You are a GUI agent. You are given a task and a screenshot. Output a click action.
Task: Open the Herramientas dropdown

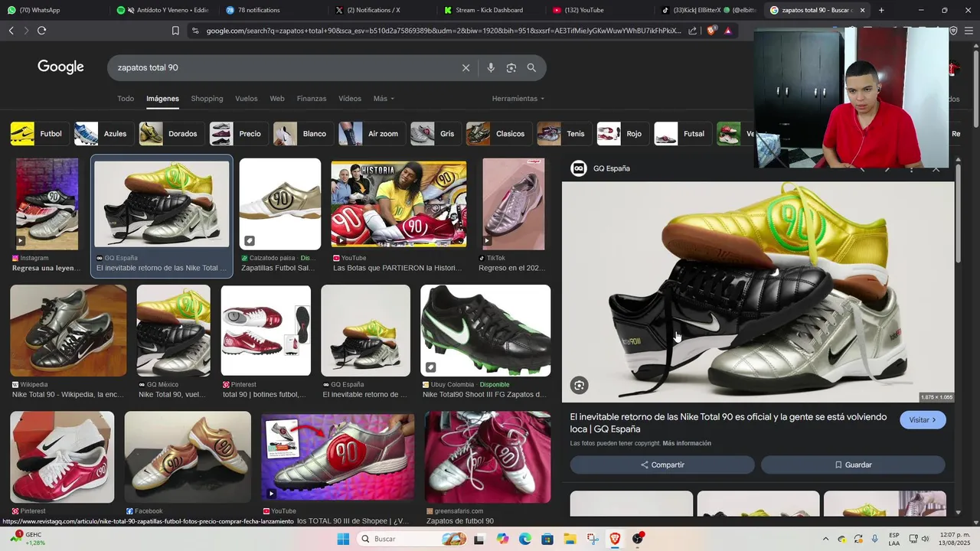click(518, 99)
